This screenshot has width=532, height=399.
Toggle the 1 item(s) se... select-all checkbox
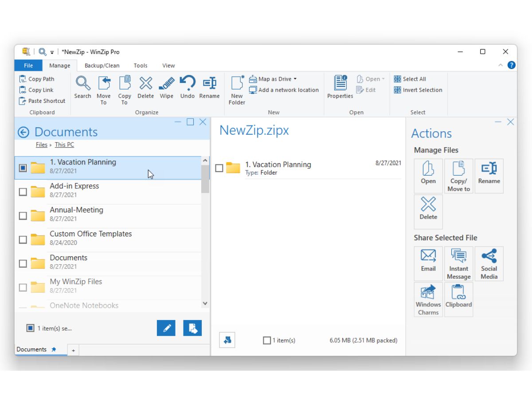[30, 328]
